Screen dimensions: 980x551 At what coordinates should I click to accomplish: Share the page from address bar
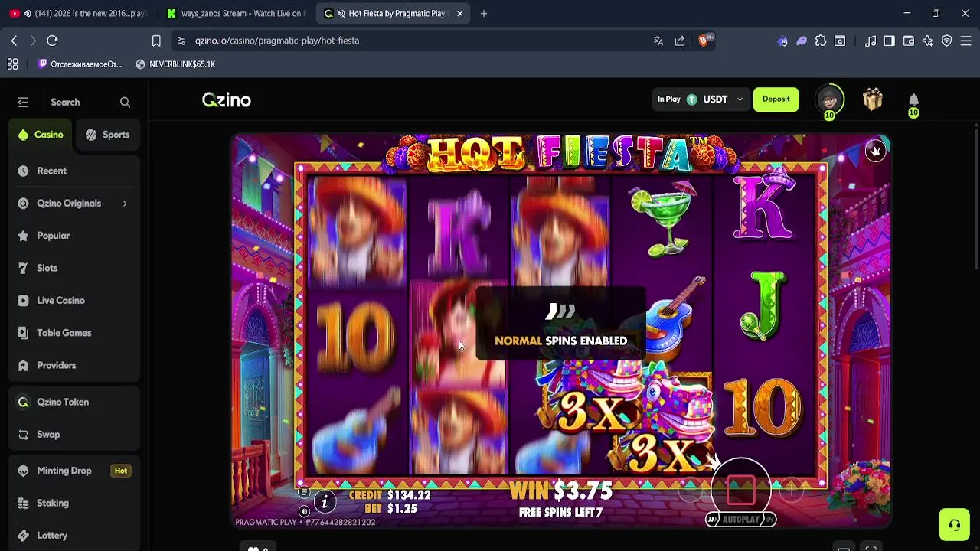coord(680,41)
